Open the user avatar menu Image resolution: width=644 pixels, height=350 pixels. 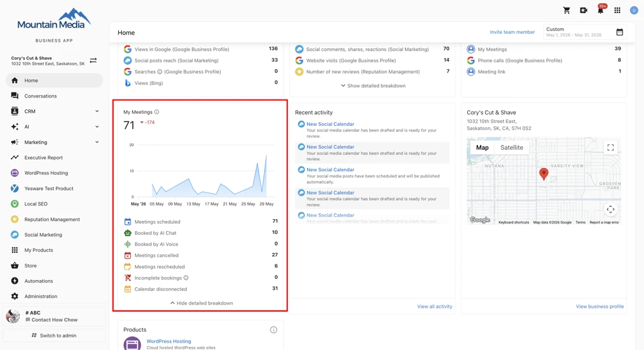pyautogui.click(x=634, y=10)
